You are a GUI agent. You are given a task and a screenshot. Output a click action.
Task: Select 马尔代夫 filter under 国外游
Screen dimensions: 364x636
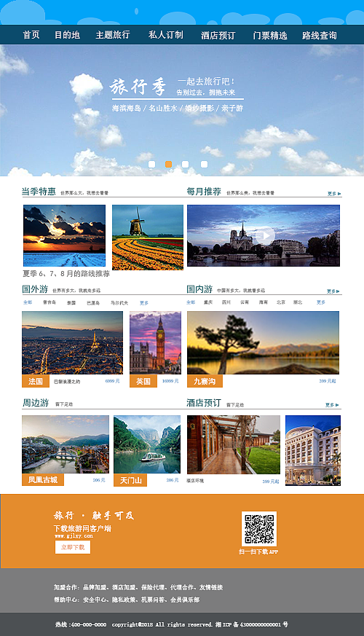pos(119,303)
